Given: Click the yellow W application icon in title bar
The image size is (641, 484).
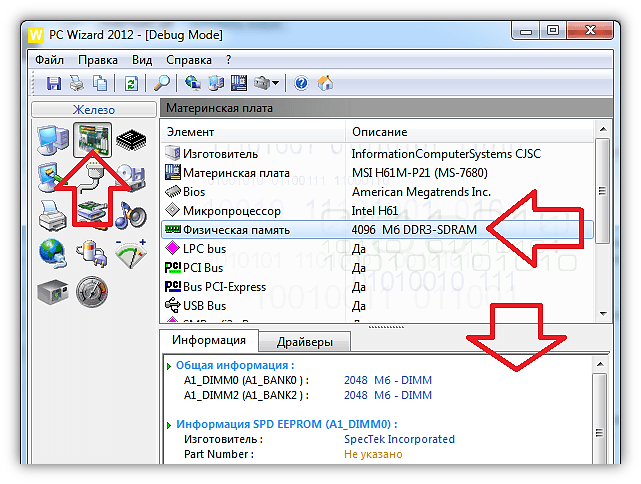Looking at the screenshot, I should point(36,35).
